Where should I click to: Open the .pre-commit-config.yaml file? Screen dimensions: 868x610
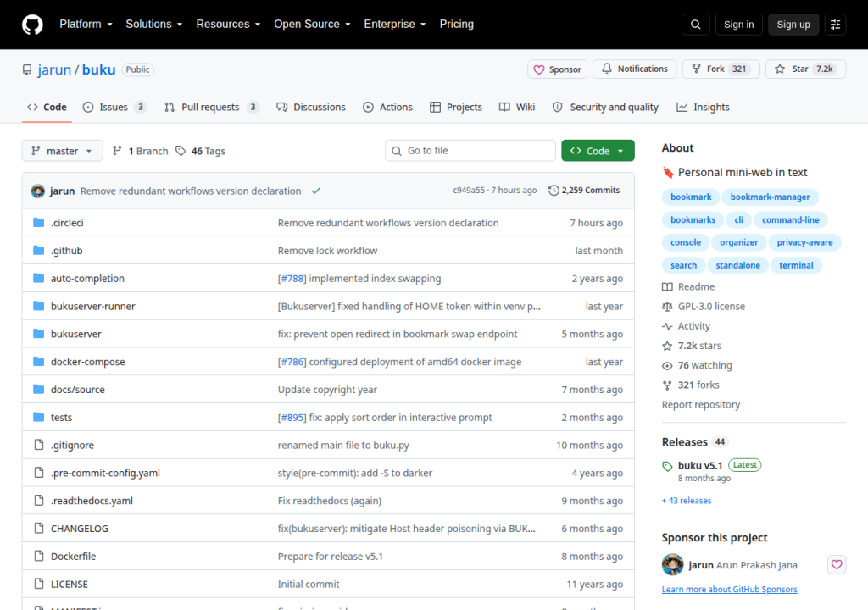pos(105,473)
